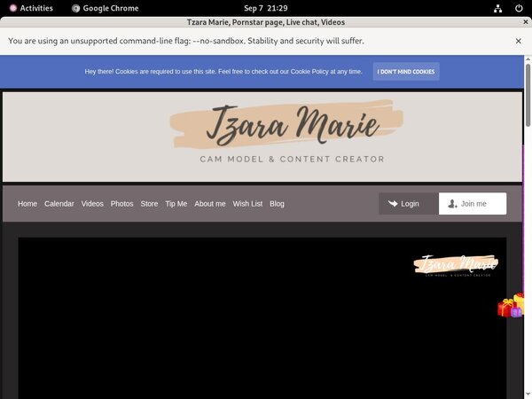Click the Join me person icon
The height and width of the screenshot is (399, 532).
(x=452, y=203)
